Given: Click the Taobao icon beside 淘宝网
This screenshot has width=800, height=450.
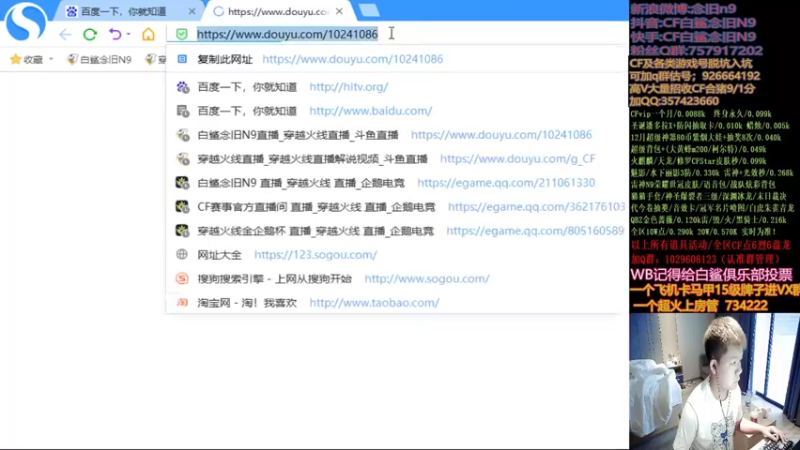Looking at the screenshot, I should pos(182,303).
